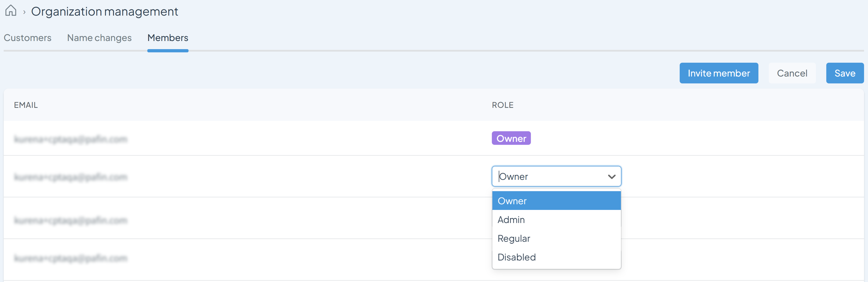Click the Invite member button
Screen dimensions: 868x282
coord(719,73)
